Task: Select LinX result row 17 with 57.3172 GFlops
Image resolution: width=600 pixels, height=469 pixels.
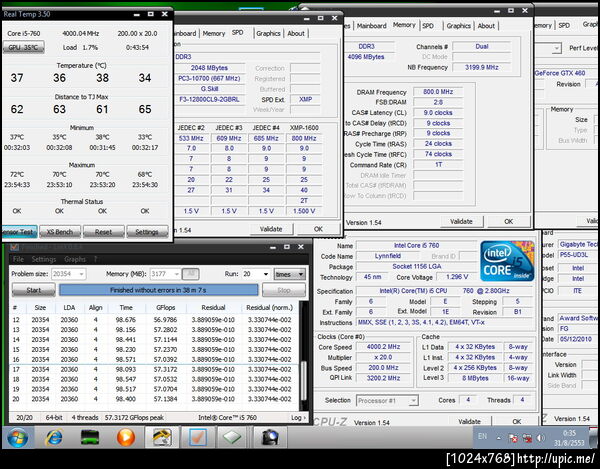Action: pos(153,370)
